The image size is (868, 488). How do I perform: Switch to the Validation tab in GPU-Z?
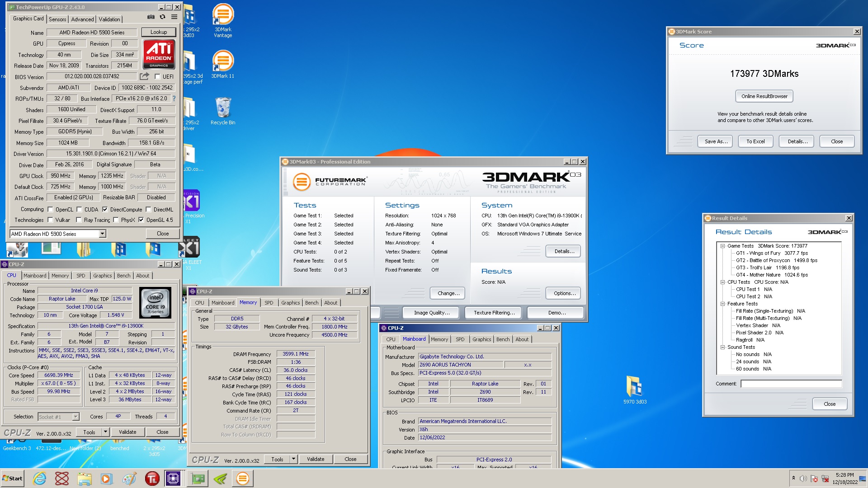109,19
